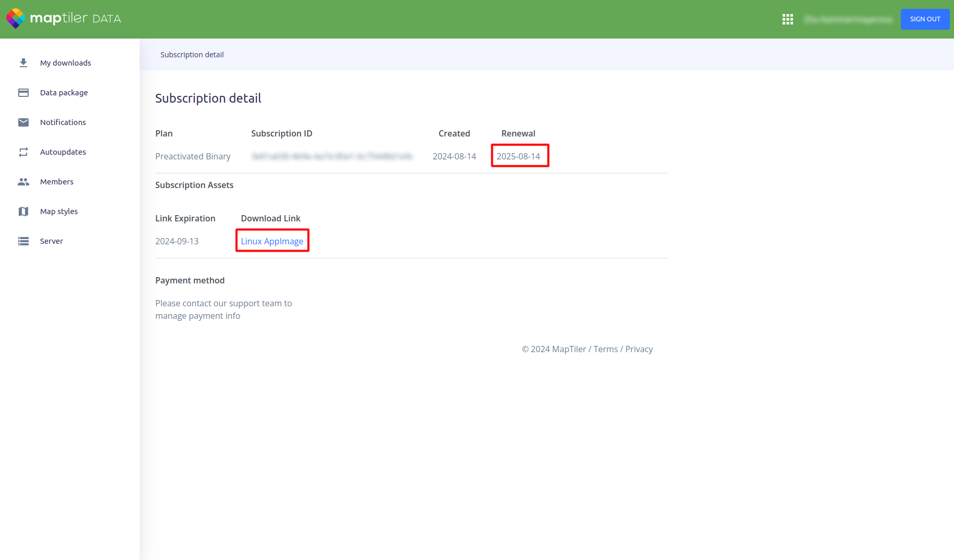Select the Link Expiration date 2024-09-13
The width and height of the screenshot is (954, 560).
177,241
